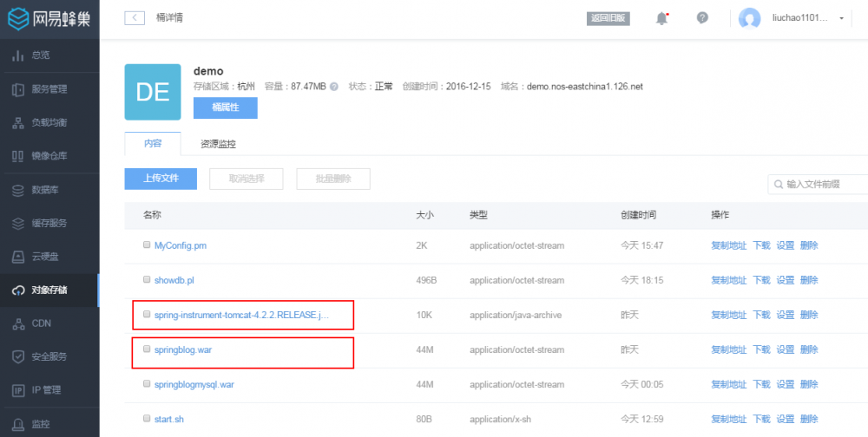Check the showdb.pl checkbox
Screen dimensions: 868x437
click(147, 280)
